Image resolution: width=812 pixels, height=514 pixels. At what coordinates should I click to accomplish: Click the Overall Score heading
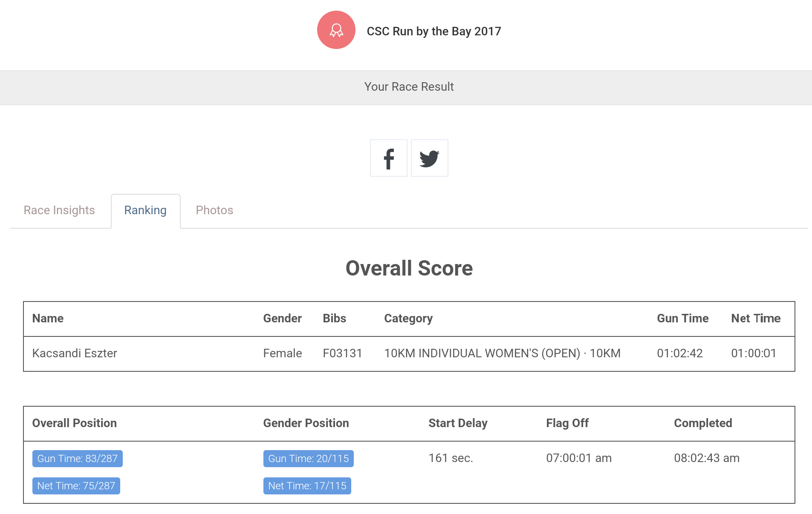[409, 268]
